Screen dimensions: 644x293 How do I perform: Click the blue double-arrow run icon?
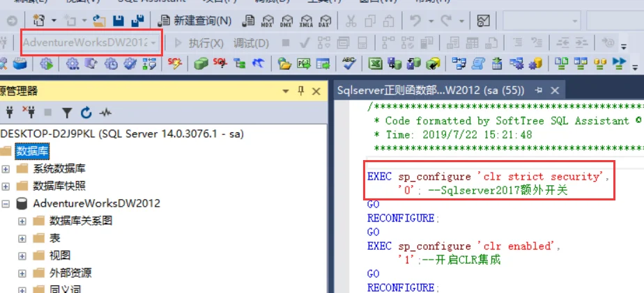click(618, 63)
